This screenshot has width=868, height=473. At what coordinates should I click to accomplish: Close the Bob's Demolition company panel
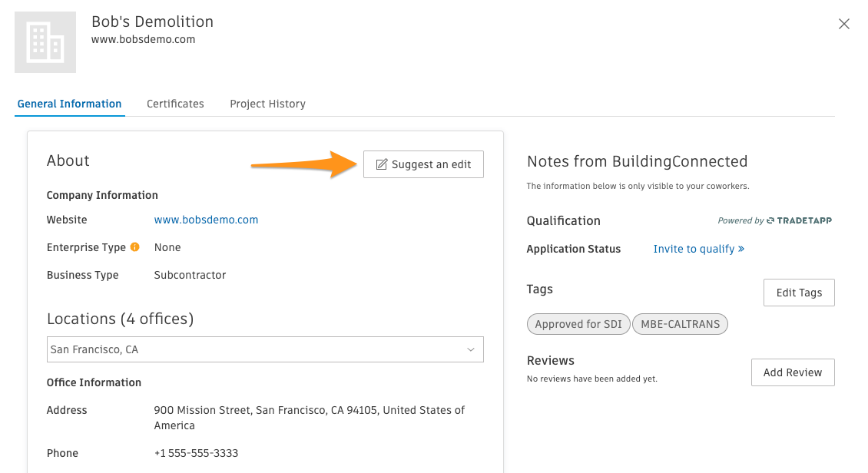pos(843,24)
